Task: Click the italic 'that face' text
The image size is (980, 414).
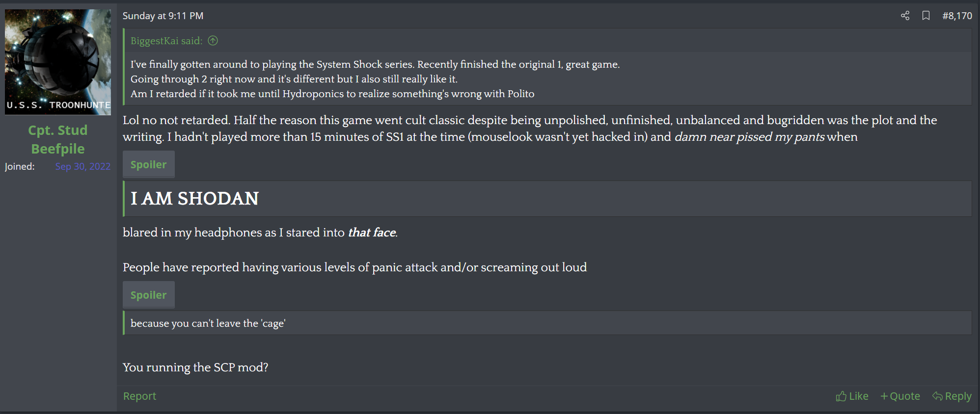Action: [x=372, y=233]
